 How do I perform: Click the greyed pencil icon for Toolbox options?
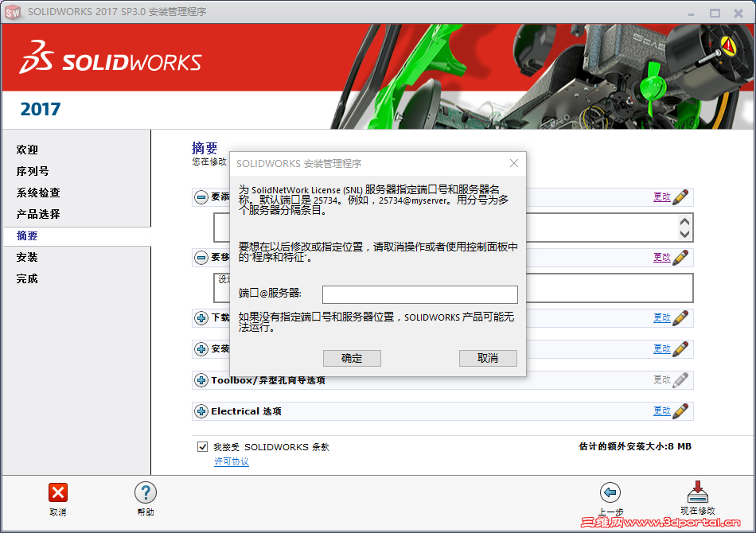(x=680, y=380)
